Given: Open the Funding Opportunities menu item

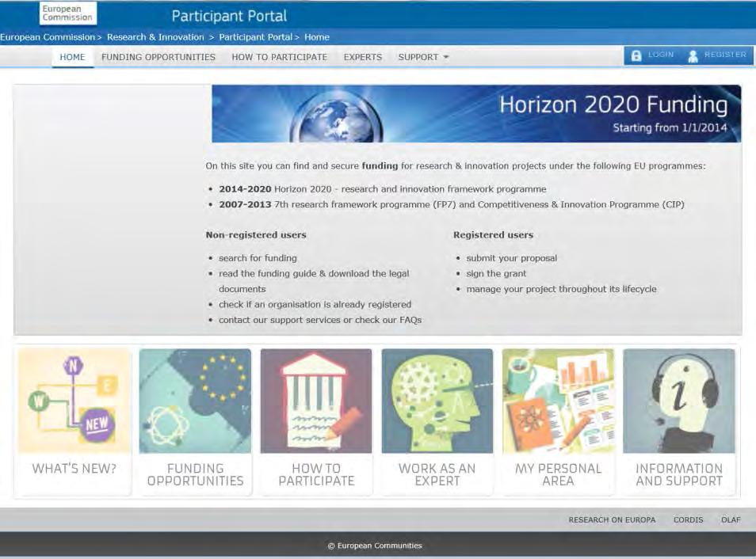Looking at the screenshot, I should tap(158, 57).
